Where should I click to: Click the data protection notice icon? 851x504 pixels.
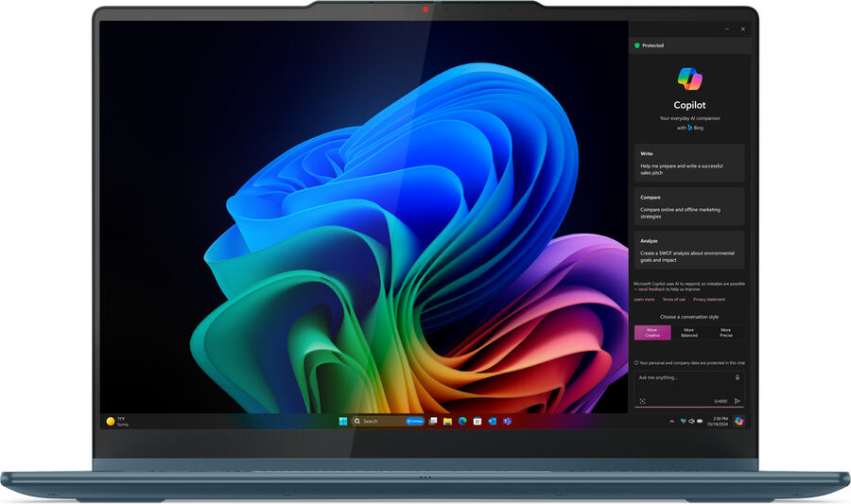pos(636,363)
